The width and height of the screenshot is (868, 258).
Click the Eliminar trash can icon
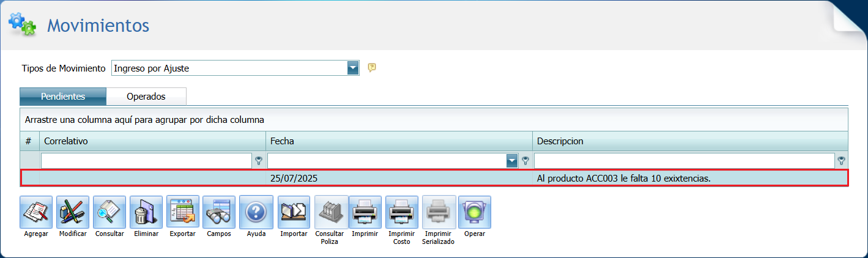point(146,212)
